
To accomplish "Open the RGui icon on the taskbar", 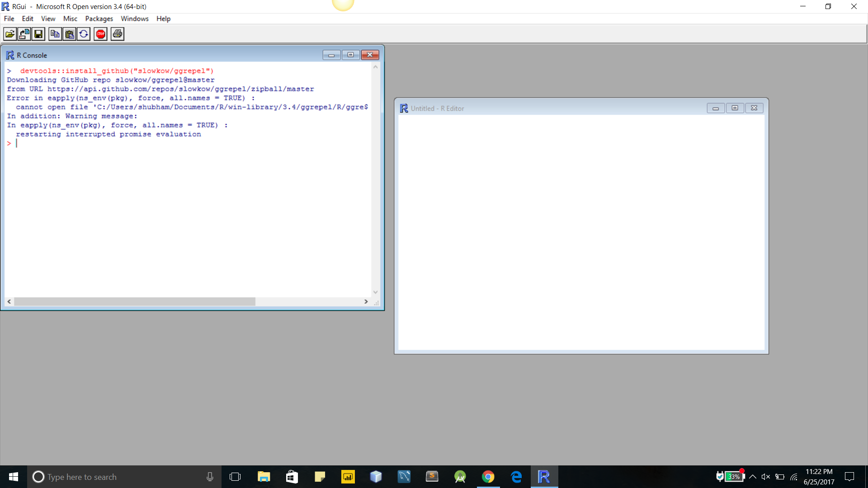I will (545, 477).
